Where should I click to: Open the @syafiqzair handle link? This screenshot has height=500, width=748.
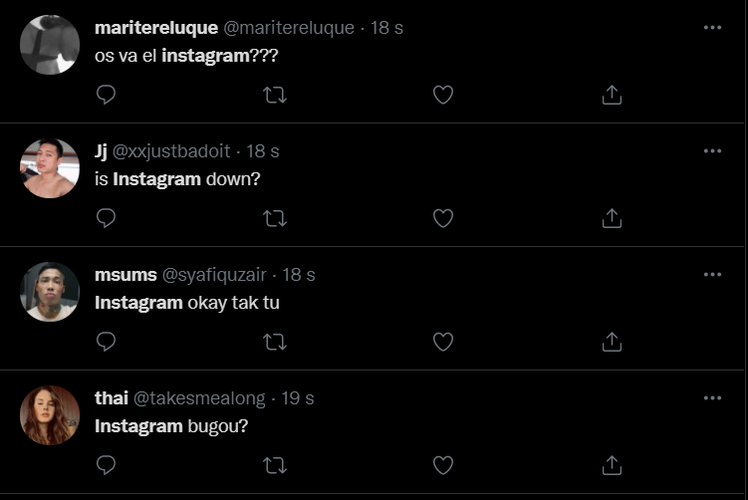pyautogui.click(x=214, y=275)
